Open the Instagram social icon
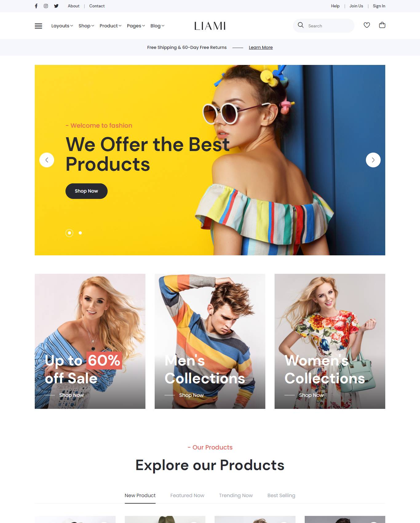 click(x=46, y=6)
